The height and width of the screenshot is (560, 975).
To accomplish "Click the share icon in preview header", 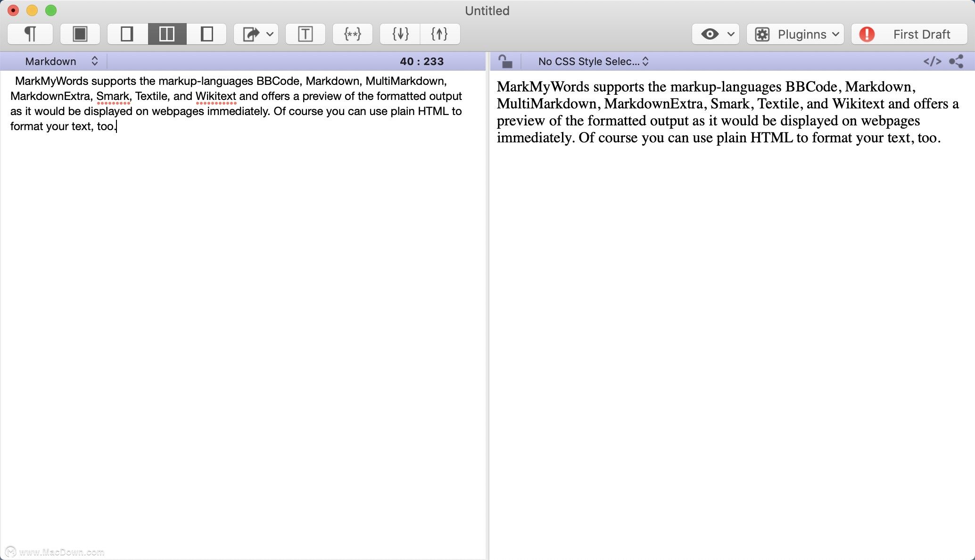I will (956, 61).
